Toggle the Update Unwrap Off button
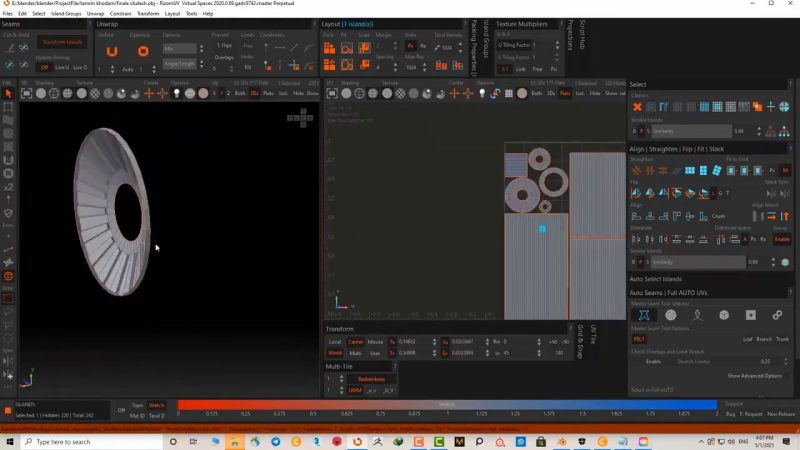The width and height of the screenshot is (800, 450). click(x=45, y=68)
